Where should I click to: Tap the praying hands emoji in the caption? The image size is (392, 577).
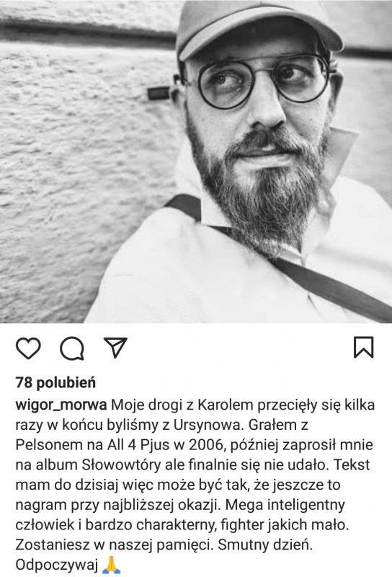tap(110, 565)
